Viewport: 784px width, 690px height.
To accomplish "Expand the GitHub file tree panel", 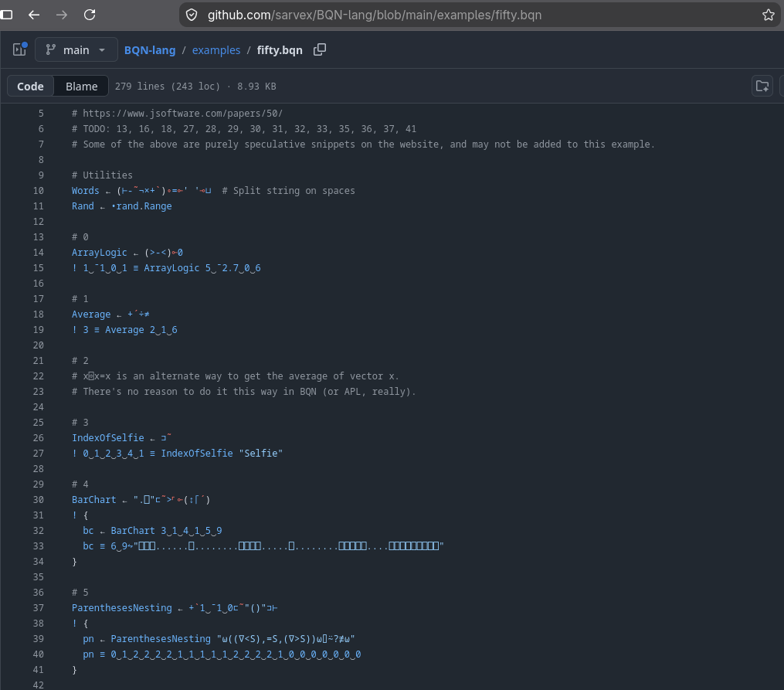I will tap(19, 49).
